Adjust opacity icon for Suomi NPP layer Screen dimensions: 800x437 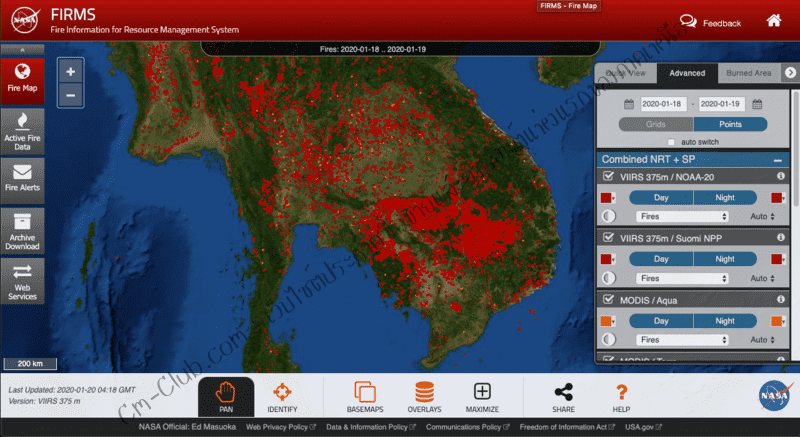pos(609,278)
